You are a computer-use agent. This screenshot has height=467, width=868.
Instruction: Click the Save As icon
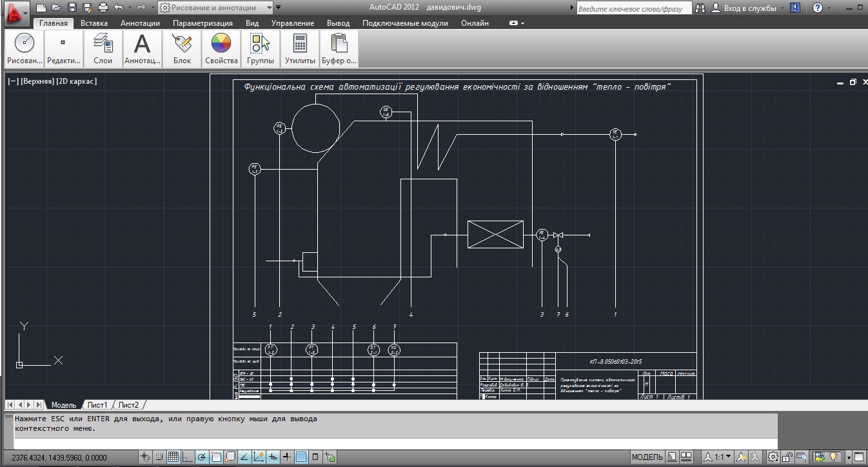click(87, 8)
